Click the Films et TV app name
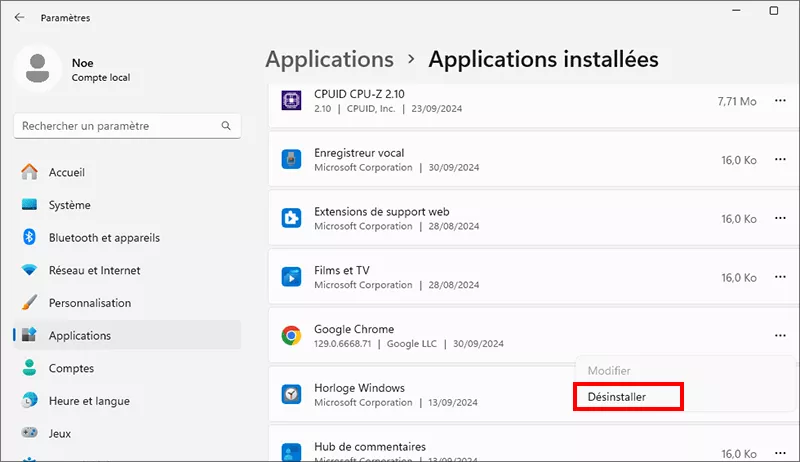The image size is (800, 462). tap(341, 270)
